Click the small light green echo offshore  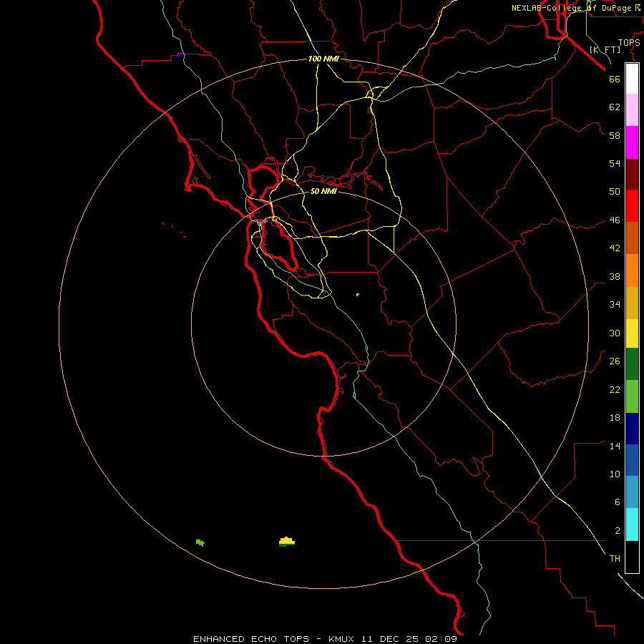tap(200, 542)
